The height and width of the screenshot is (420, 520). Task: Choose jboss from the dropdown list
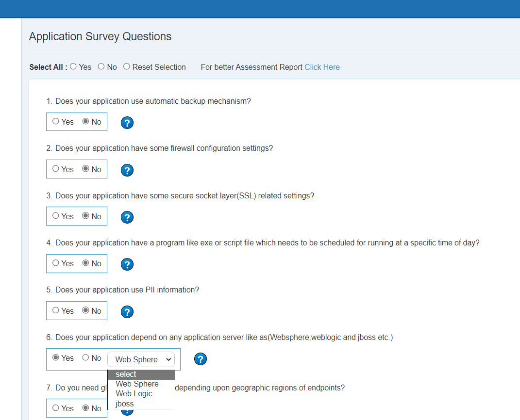pyautogui.click(x=141, y=404)
